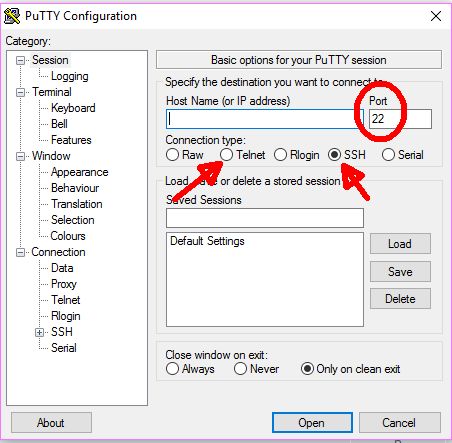Open the Logging category
452x443 pixels.
[70, 76]
